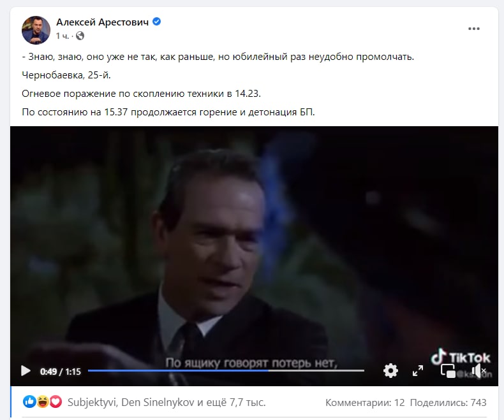Open Алексей Арестович profile picture
Viewport: 504px width, 420px height.
pos(36,30)
